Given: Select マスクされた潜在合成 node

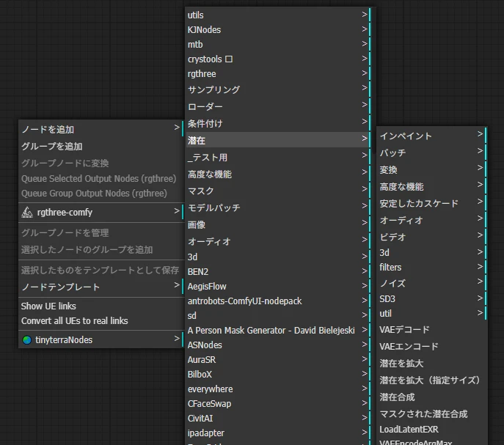Looking at the screenshot, I should tap(423, 414).
